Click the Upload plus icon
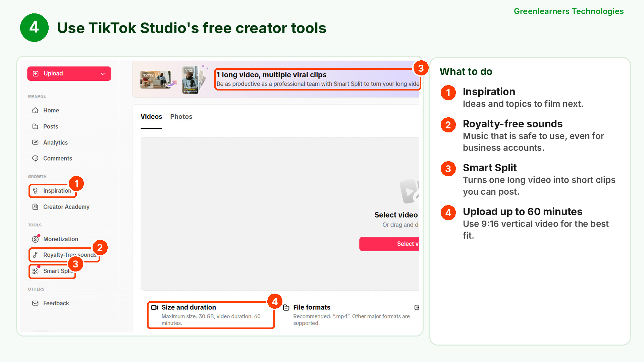This screenshot has width=644, height=362. pyautogui.click(x=36, y=74)
